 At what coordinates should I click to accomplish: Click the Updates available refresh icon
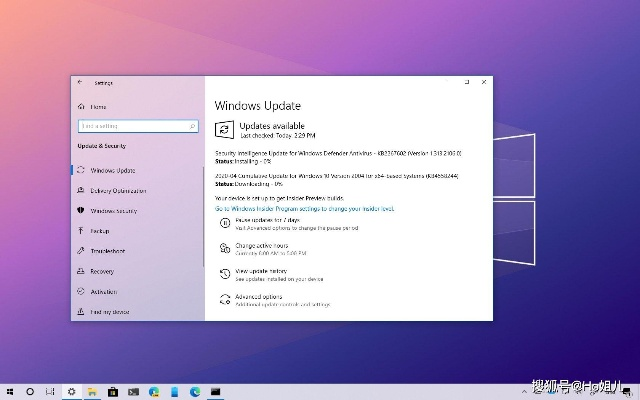tap(223, 129)
